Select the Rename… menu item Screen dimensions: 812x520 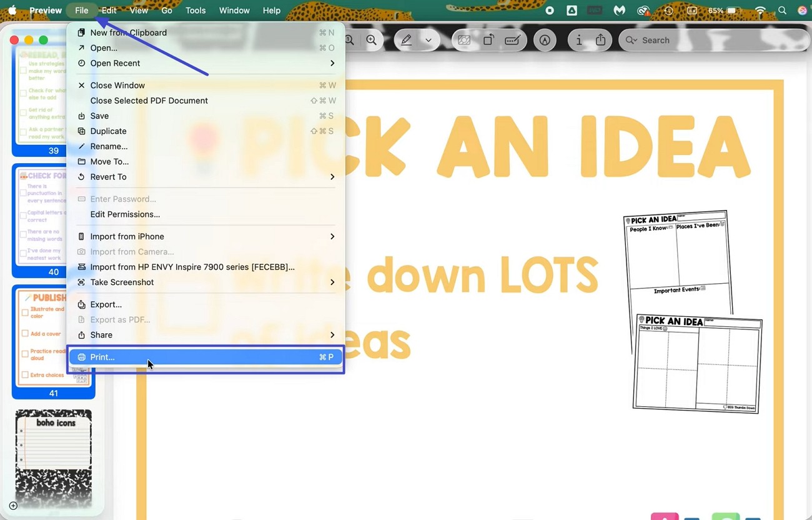[205, 146]
